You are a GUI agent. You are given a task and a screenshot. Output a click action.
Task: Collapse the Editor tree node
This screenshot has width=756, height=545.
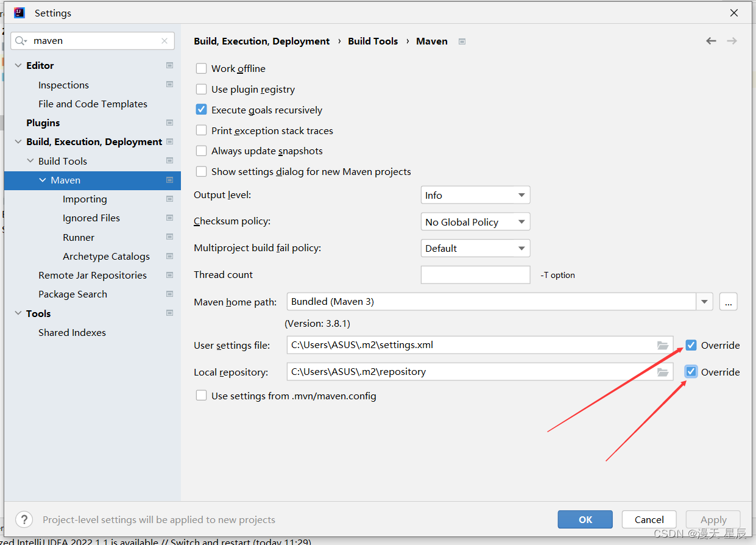click(18, 65)
